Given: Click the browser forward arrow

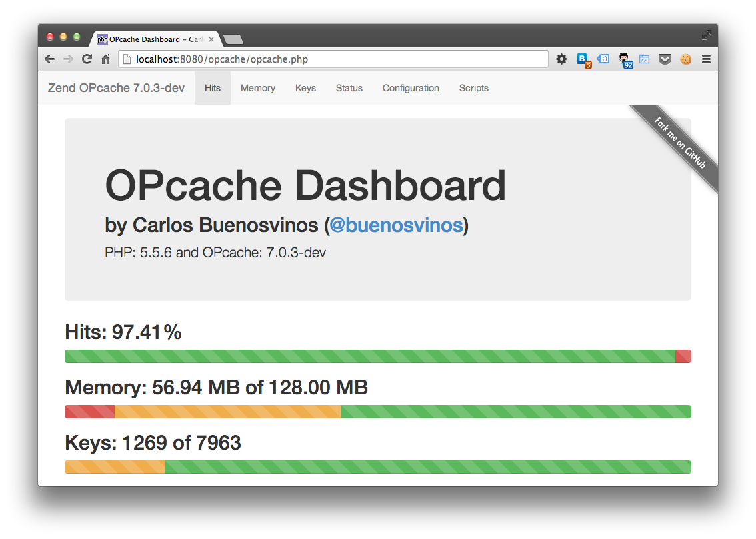Looking at the screenshot, I should 69,59.
